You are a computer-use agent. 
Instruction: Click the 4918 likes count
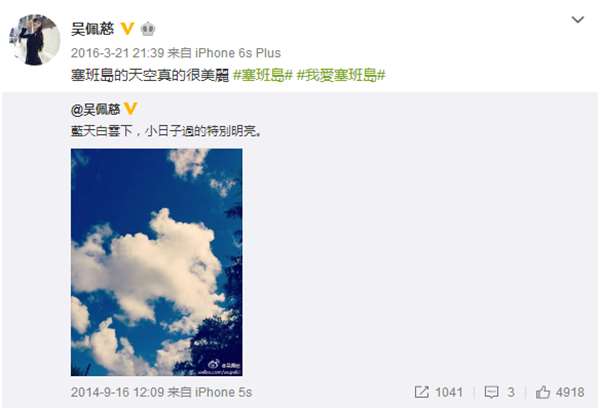(570, 392)
